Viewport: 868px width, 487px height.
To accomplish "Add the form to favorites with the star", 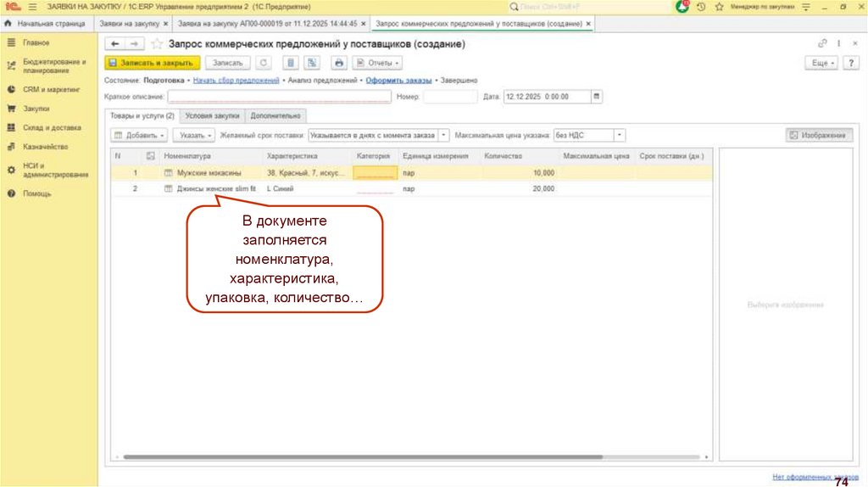I will click(x=156, y=44).
